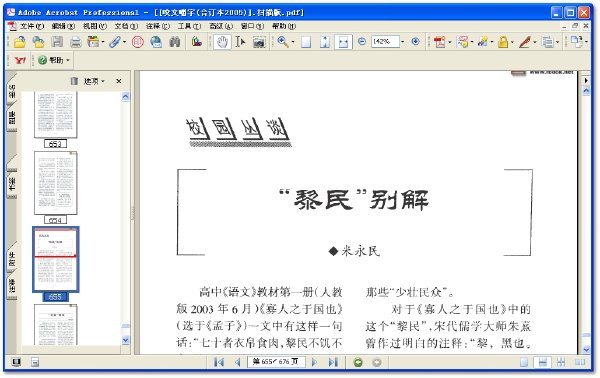This screenshot has width=600, height=378.
Task: Click the Zoom in plus button
Action: (x=415, y=41)
